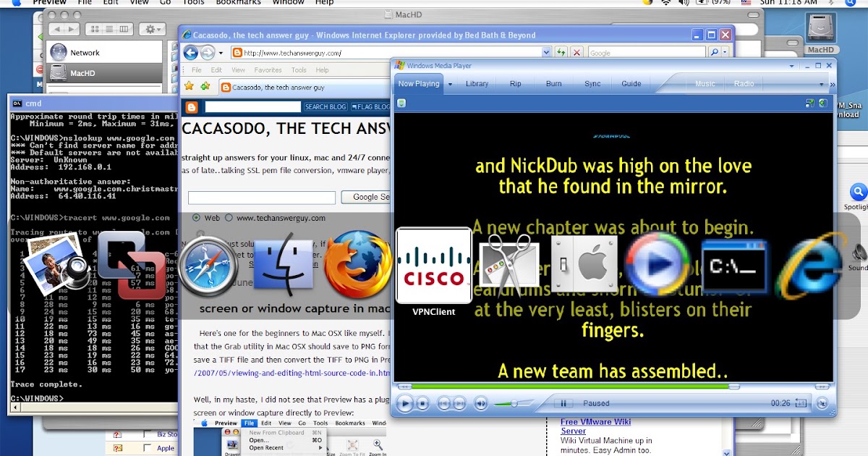Open the Guide tab in Media Player
This screenshot has height=456, width=868.
(631, 84)
